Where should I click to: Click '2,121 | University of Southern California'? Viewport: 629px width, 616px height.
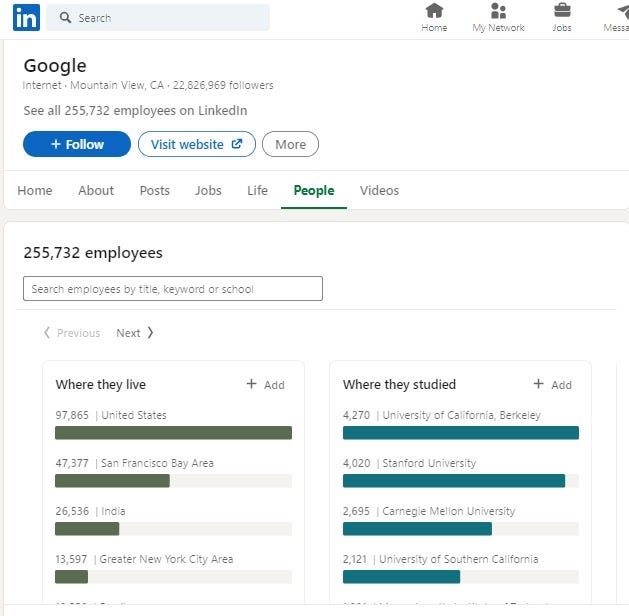(440, 559)
